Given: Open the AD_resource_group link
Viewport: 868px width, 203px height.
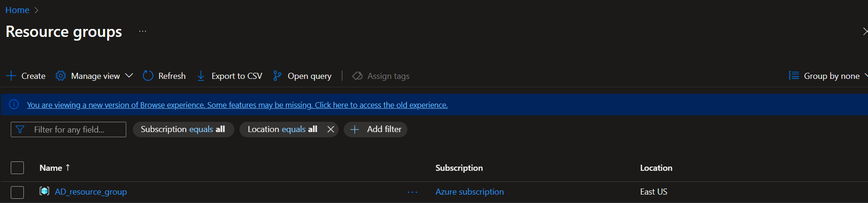Looking at the screenshot, I should 91,192.
